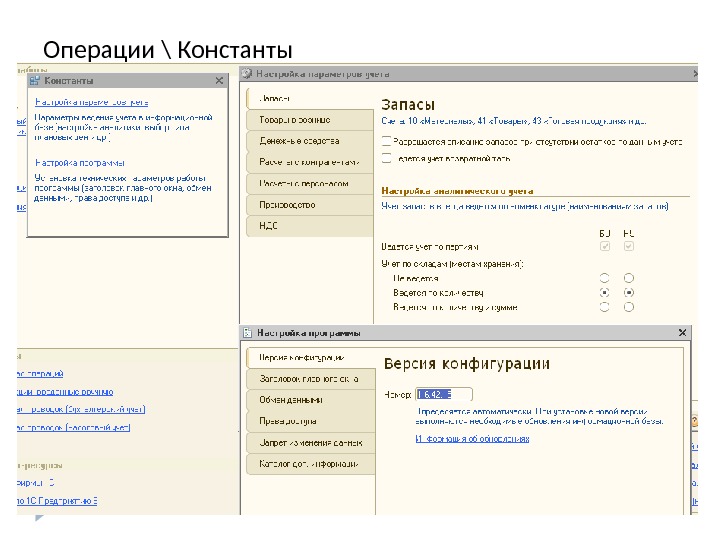This screenshot has width=720, height=540.
Task: Select the Права доступа tab
Action: coord(311,422)
